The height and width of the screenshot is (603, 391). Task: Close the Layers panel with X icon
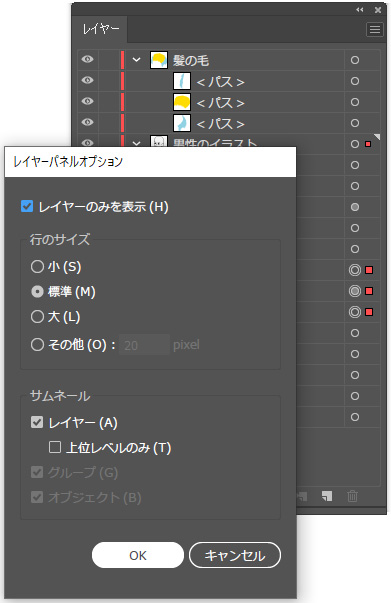[x=378, y=10]
